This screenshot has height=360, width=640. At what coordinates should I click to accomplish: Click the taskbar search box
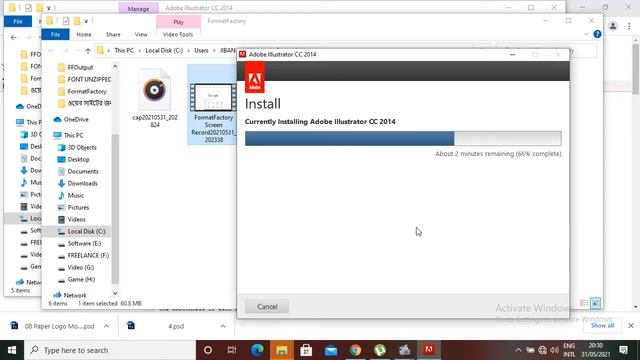110,350
